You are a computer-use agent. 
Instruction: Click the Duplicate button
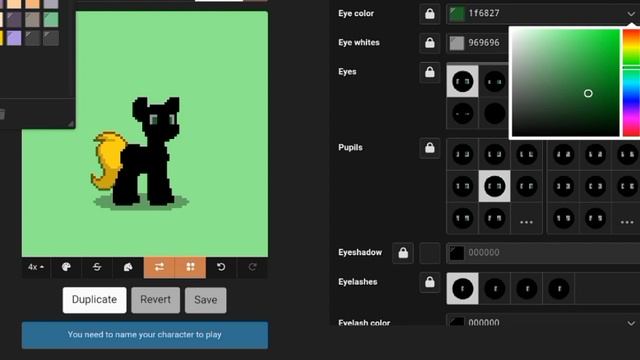click(94, 300)
